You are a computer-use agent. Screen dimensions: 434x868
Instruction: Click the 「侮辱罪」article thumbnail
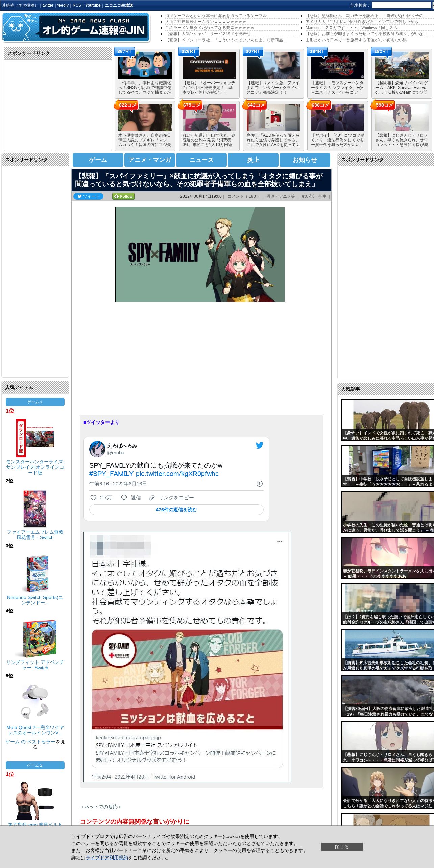[x=145, y=65]
